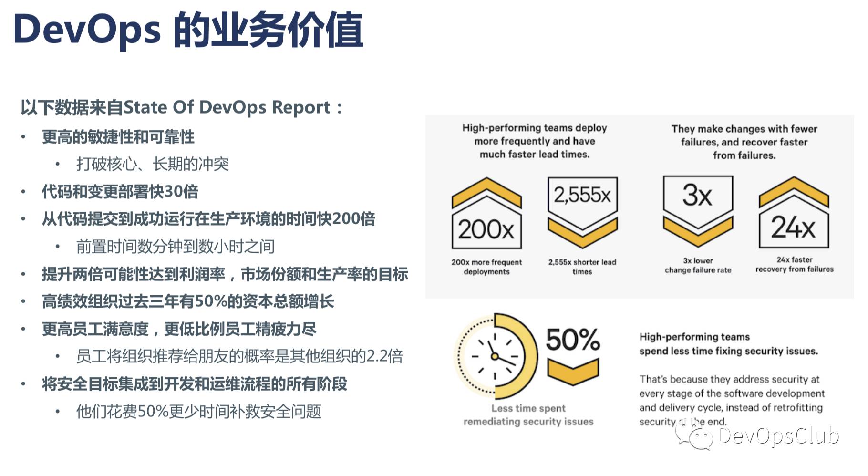Click sub-bullet '他们花费50%更少时间补救安全问题'
The image size is (868, 476).
point(199,411)
